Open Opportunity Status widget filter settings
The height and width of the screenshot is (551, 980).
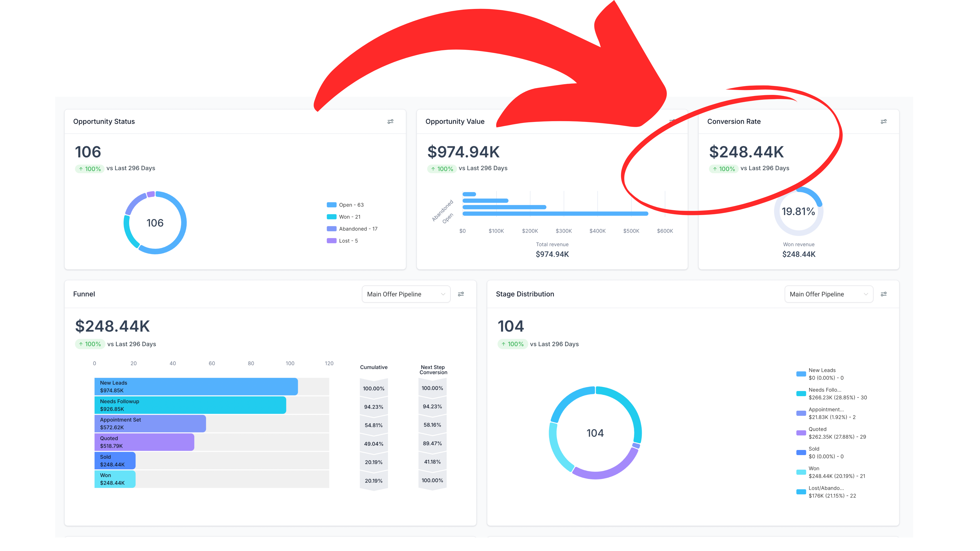tap(390, 122)
